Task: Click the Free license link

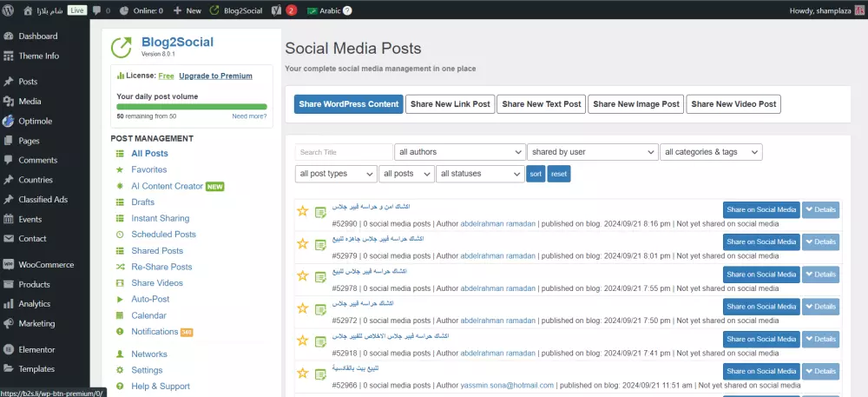Action: tap(166, 76)
